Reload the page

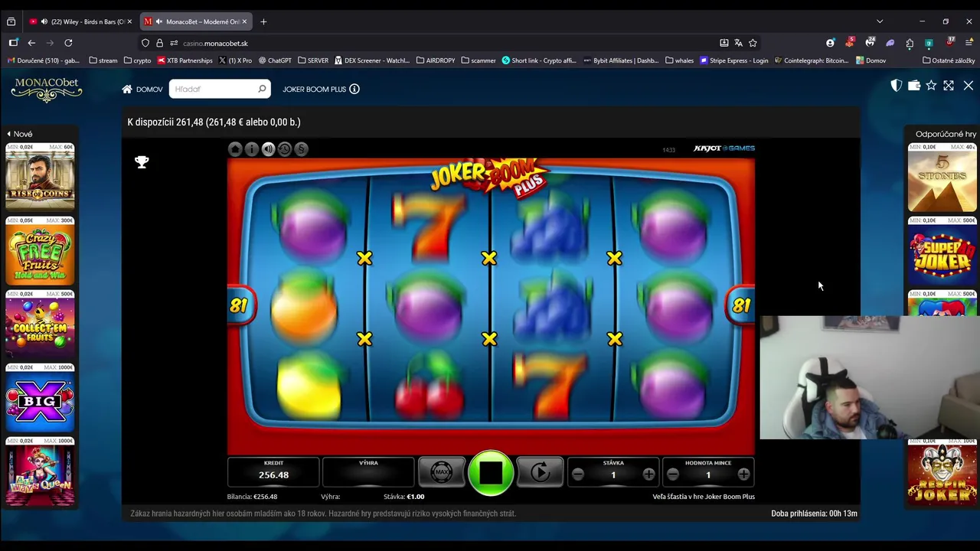[68, 43]
